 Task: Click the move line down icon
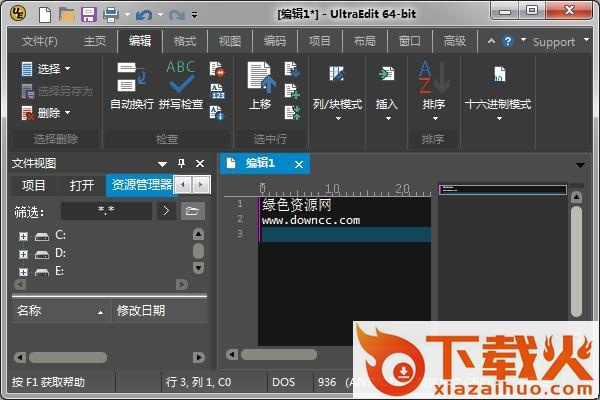(292, 69)
